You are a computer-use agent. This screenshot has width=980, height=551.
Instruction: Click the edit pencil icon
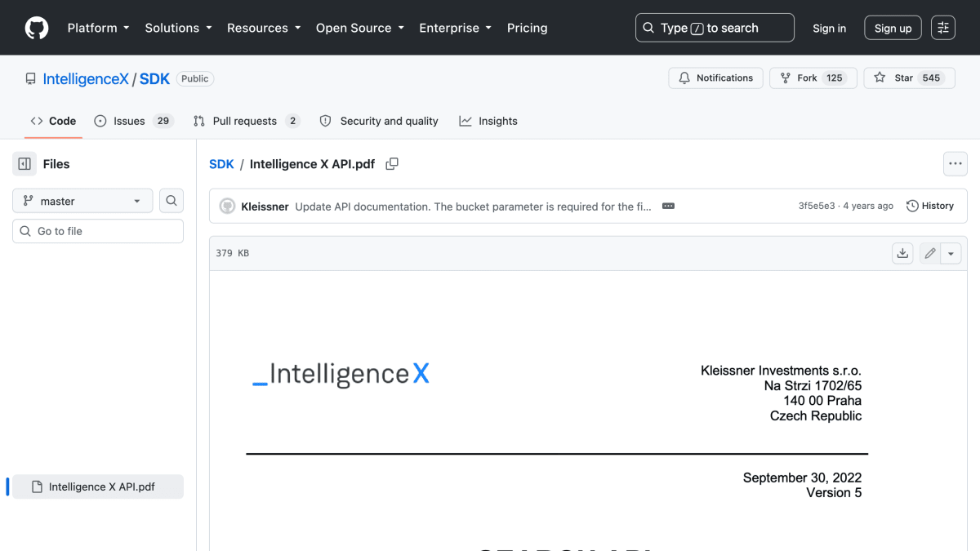coord(929,253)
